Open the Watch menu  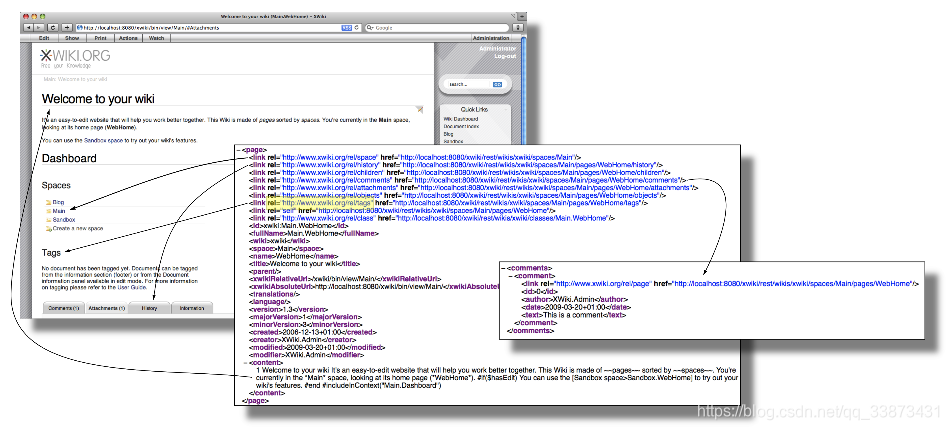pyautogui.click(x=156, y=38)
